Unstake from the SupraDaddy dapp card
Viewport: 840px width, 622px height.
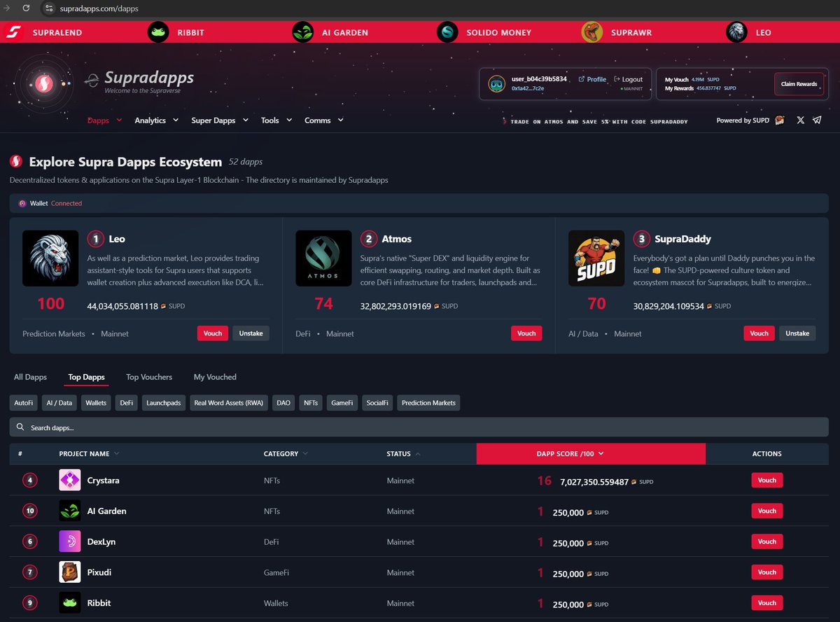[x=797, y=333]
